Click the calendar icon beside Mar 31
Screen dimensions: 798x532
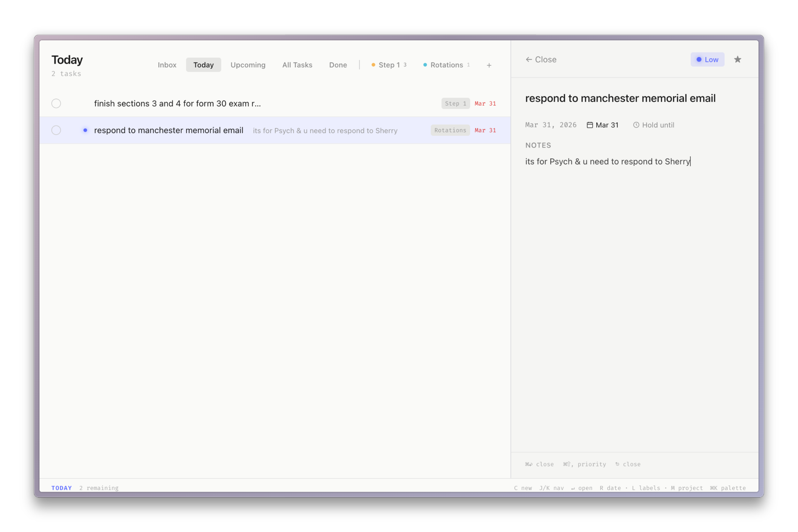(590, 125)
